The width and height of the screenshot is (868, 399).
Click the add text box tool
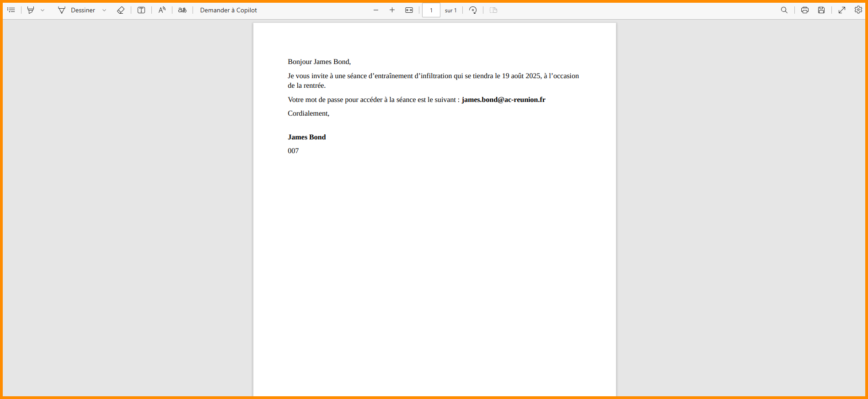click(141, 10)
